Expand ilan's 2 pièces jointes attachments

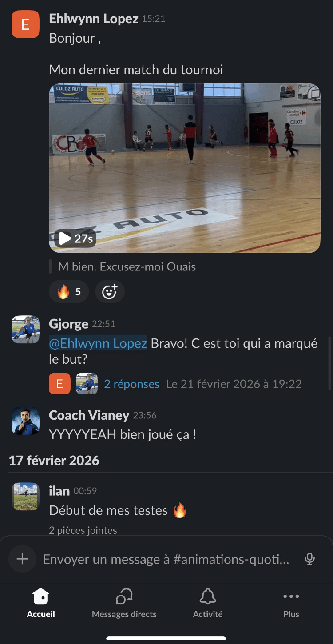(x=83, y=530)
